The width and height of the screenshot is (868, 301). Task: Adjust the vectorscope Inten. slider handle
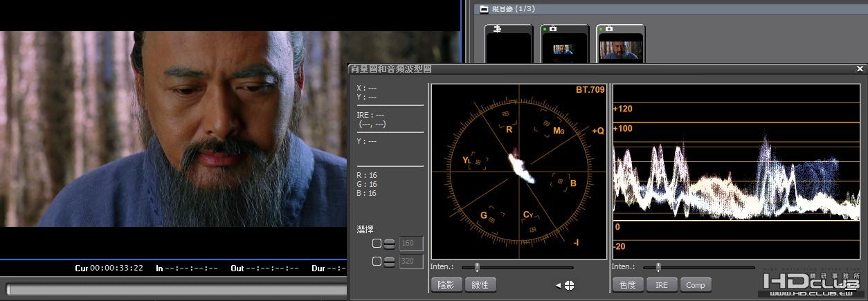tap(477, 267)
